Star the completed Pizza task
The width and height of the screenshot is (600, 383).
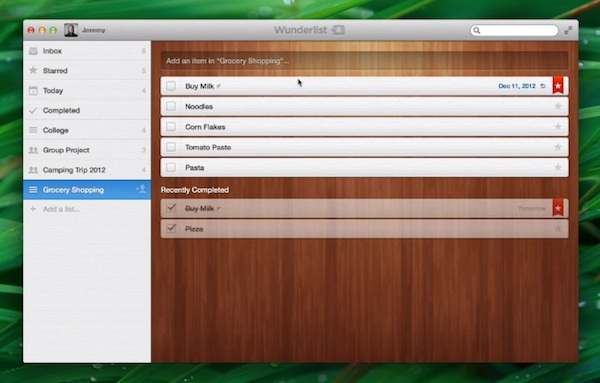coord(558,229)
